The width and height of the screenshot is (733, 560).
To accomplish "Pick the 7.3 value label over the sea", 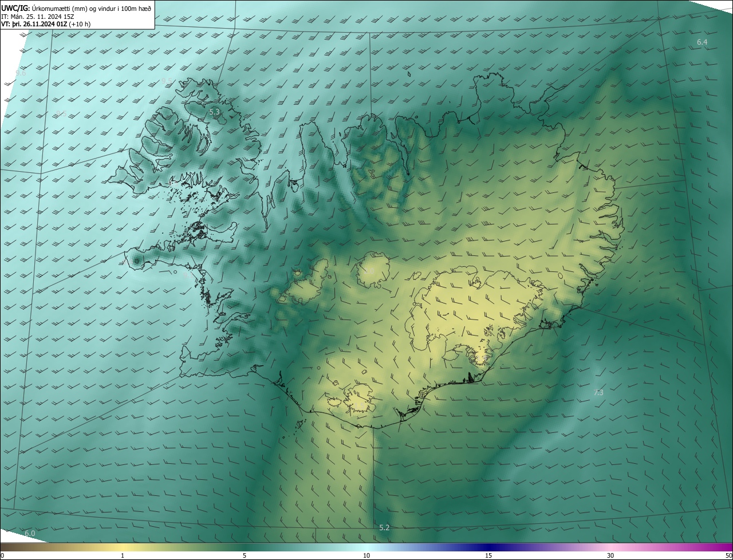I will pyautogui.click(x=598, y=392).
